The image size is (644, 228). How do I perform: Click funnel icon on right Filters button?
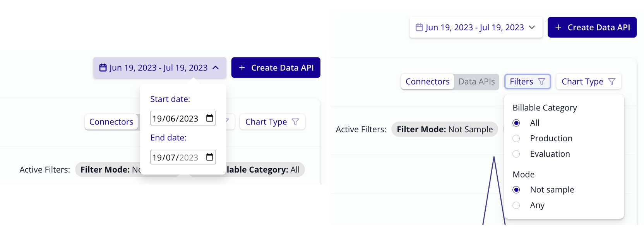(x=541, y=81)
